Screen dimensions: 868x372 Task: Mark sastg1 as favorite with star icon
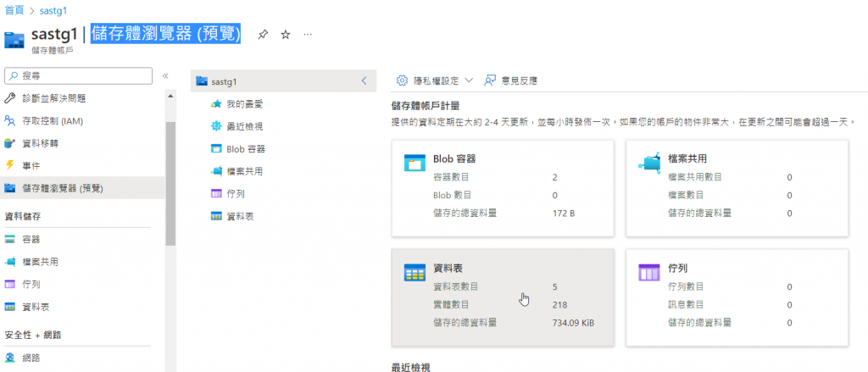click(x=286, y=35)
